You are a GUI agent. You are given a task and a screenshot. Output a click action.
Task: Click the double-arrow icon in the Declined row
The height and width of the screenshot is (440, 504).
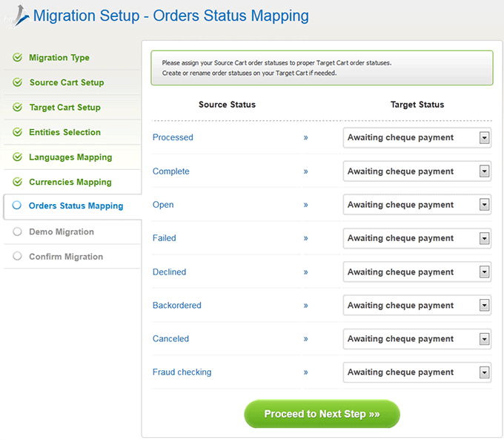(305, 272)
